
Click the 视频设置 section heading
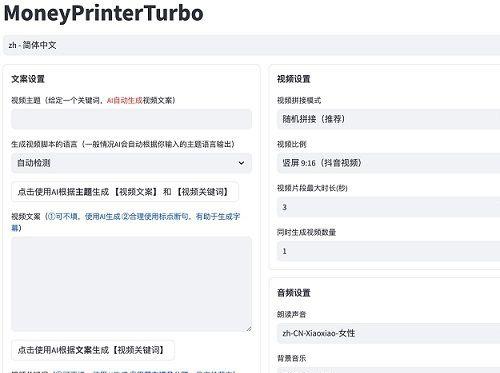click(x=294, y=79)
